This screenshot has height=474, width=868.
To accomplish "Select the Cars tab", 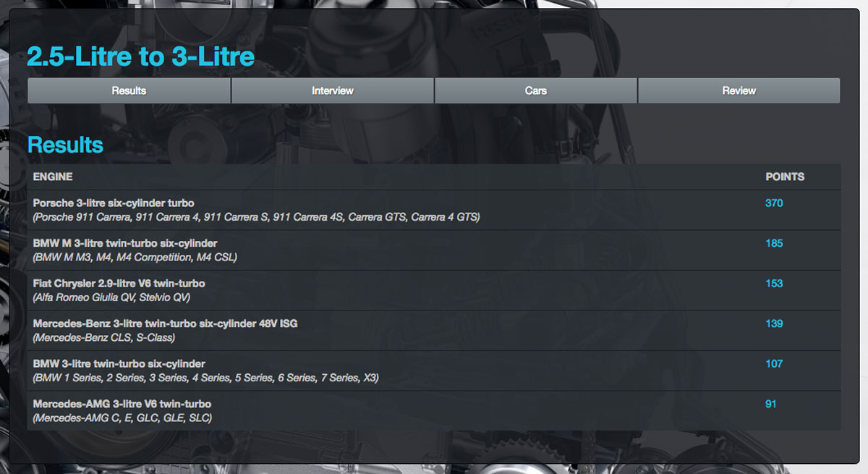I will point(535,90).
